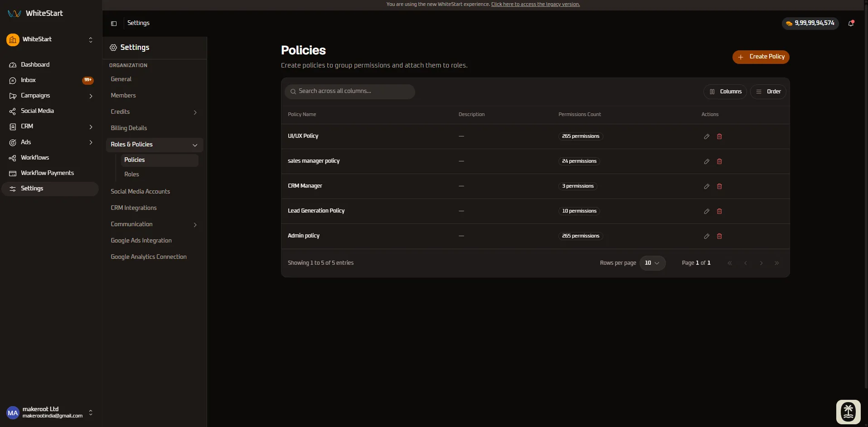Open the Columns button

point(725,92)
